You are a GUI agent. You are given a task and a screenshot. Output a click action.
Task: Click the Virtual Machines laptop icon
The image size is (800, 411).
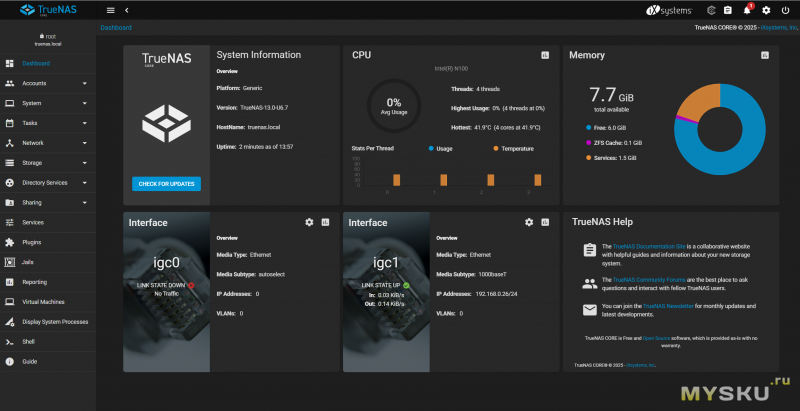click(x=9, y=302)
